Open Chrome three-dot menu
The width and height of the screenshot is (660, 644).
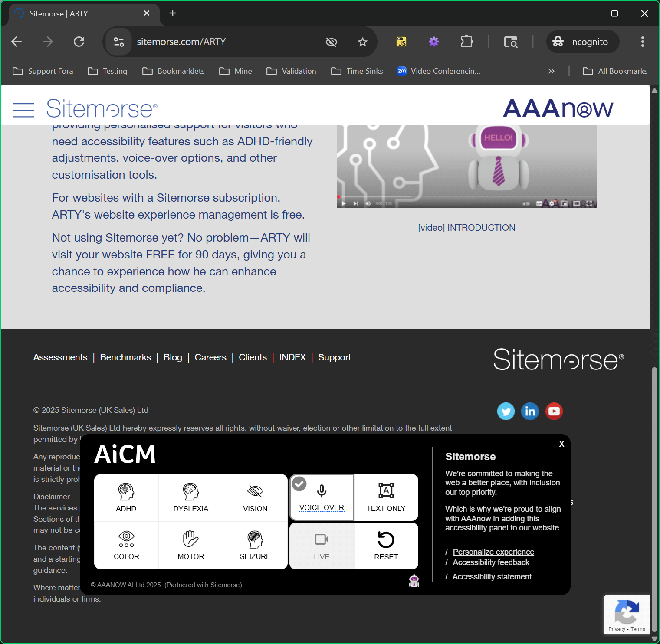pos(643,42)
